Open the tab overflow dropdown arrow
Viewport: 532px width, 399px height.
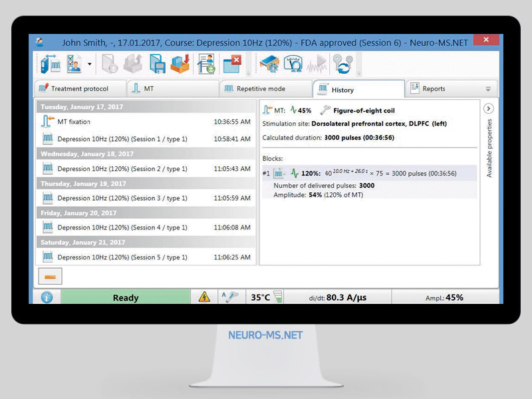(x=488, y=89)
